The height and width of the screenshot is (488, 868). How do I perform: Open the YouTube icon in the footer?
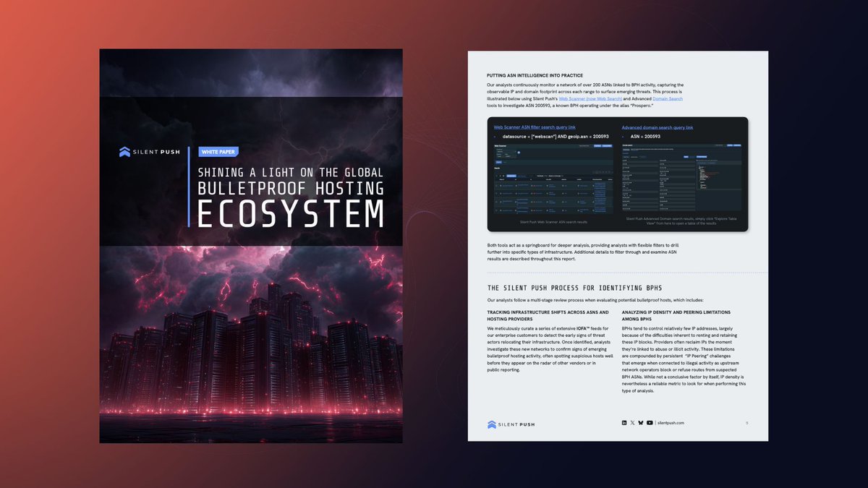coord(650,422)
